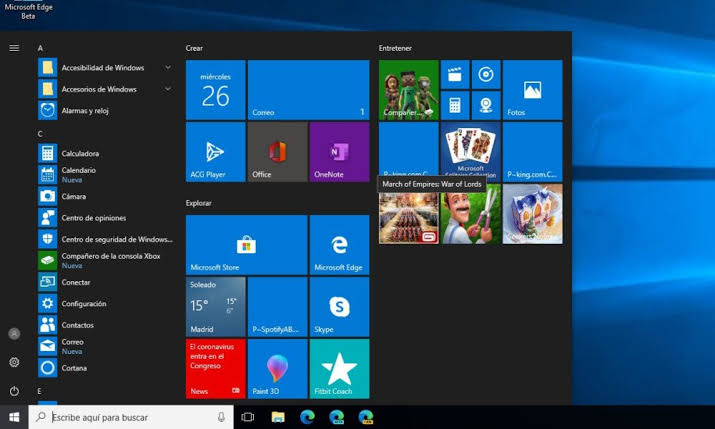The width and height of the screenshot is (715, 429).
Task: Open the Microsoft Store tile
Action: coord(246,245)
